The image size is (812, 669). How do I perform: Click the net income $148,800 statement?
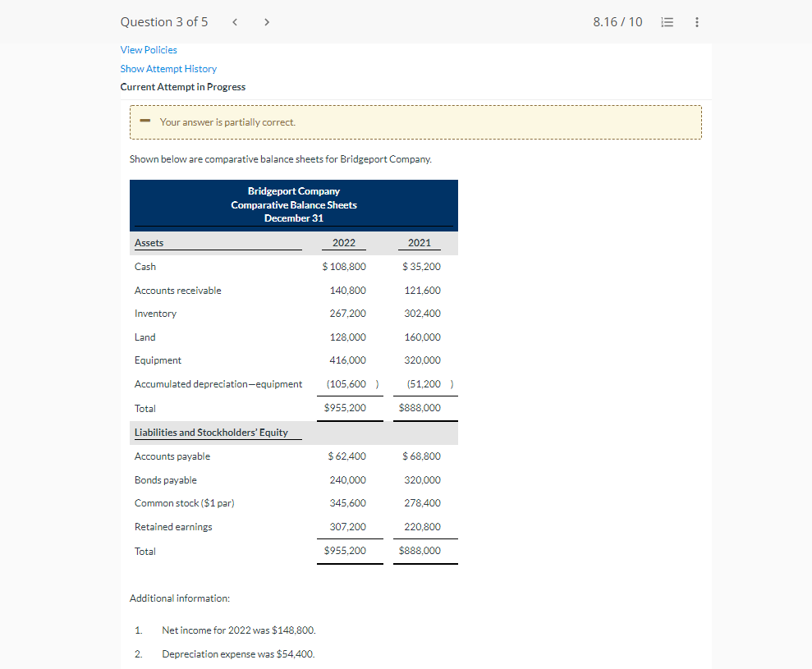click(239, 630)
